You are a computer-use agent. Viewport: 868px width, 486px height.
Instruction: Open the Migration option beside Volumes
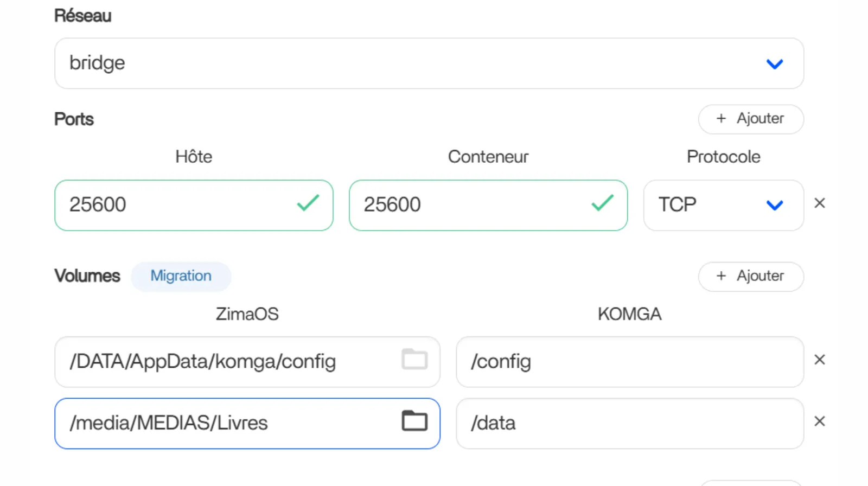pyautogui.click(x=181, y=276)
